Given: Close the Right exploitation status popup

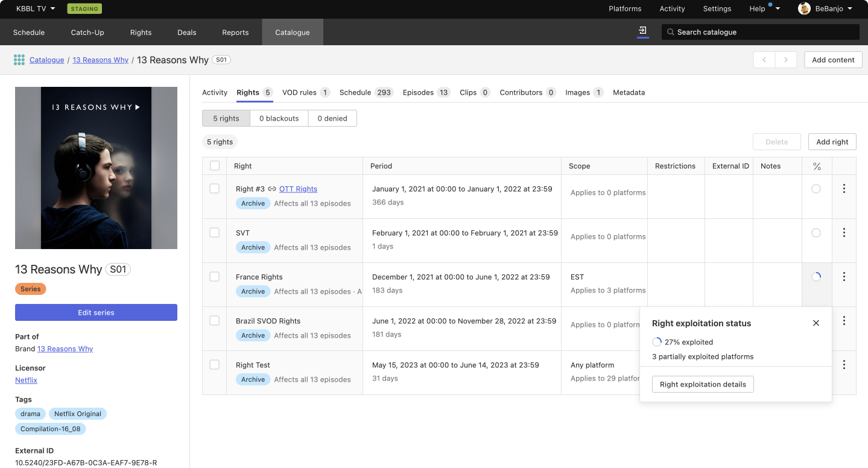Looking at the screenshot, I should pos(816,323).
